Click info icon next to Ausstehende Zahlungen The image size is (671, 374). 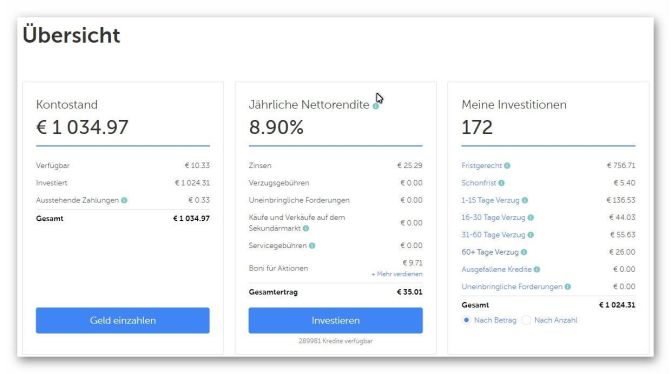(124, 200)
